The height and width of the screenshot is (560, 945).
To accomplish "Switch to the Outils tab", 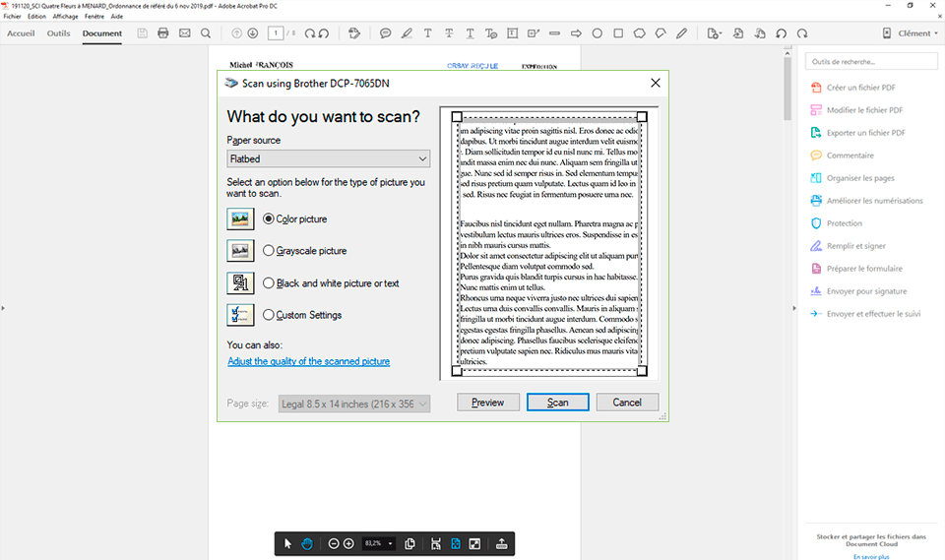I will pos(58,33).
